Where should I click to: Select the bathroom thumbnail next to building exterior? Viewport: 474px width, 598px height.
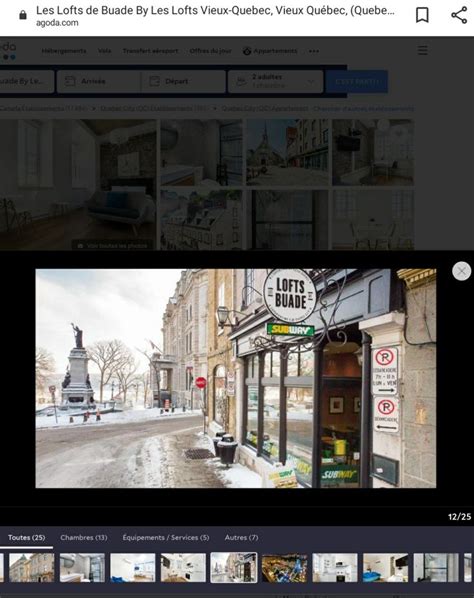pos(82,568)
